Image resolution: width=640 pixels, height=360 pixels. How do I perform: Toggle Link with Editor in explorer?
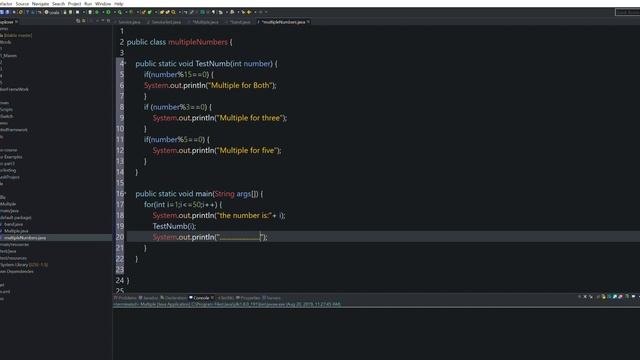pos(84,21)
